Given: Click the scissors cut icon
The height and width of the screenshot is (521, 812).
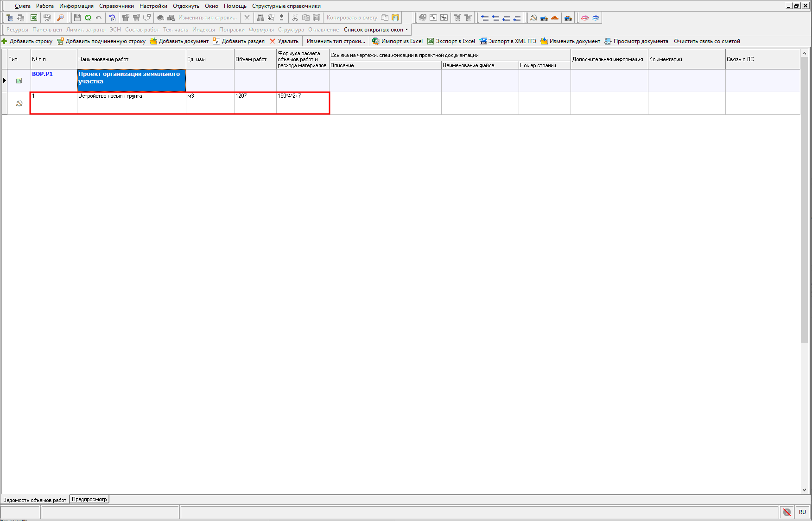Looking at the screenshot, I should click(295, 18).
